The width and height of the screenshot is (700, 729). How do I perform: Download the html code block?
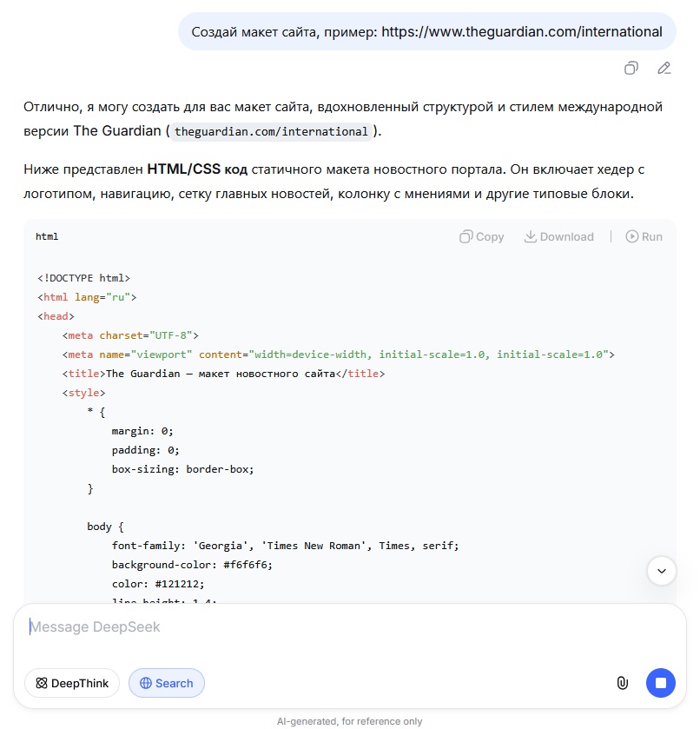558,236
